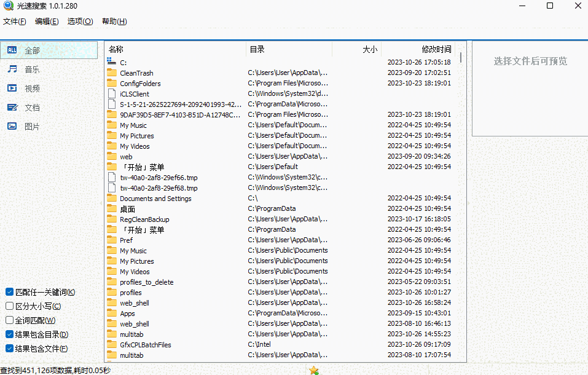Click the C:\Users\Default directory cell
Screen dimensions: 588x375
click(x=273, y=167)
